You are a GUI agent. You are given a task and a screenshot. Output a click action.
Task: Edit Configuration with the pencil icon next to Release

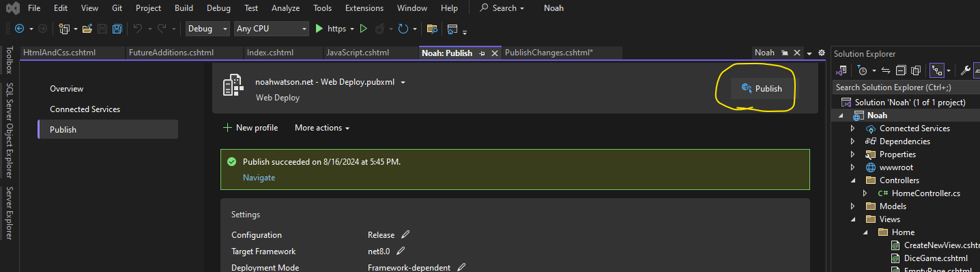405,234
